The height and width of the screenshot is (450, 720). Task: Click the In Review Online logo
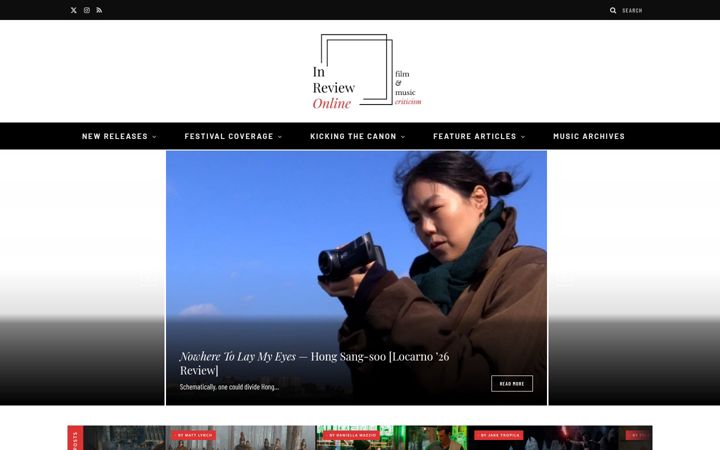pos(366,72)
